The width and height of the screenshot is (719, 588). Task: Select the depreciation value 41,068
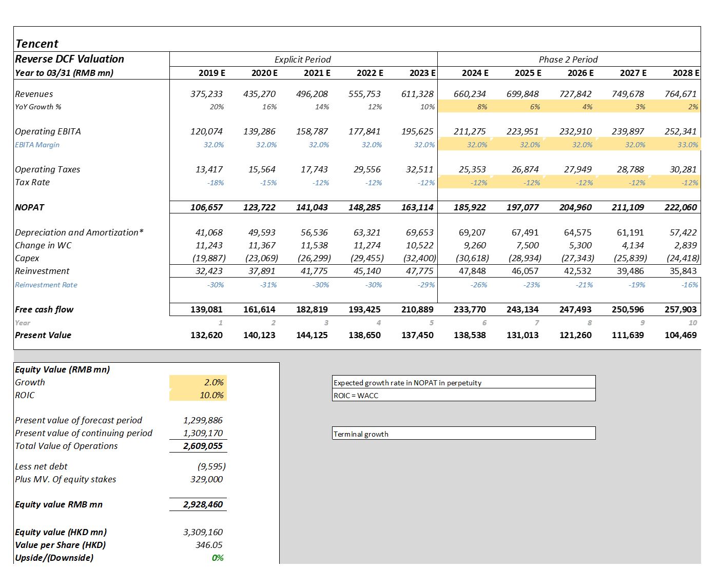click(209, 232)
